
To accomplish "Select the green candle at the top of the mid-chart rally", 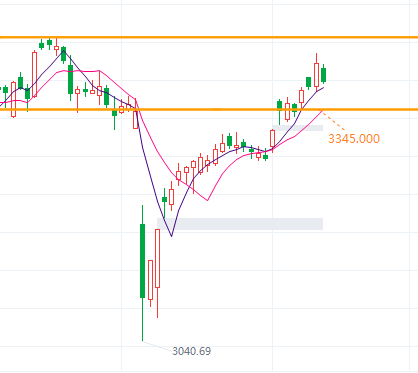I will (229, 141).
